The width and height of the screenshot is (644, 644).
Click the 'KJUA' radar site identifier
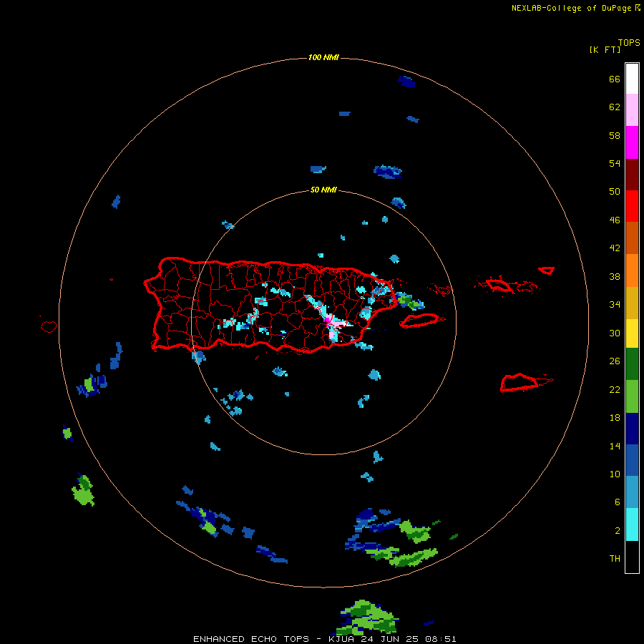coord(343,639)
